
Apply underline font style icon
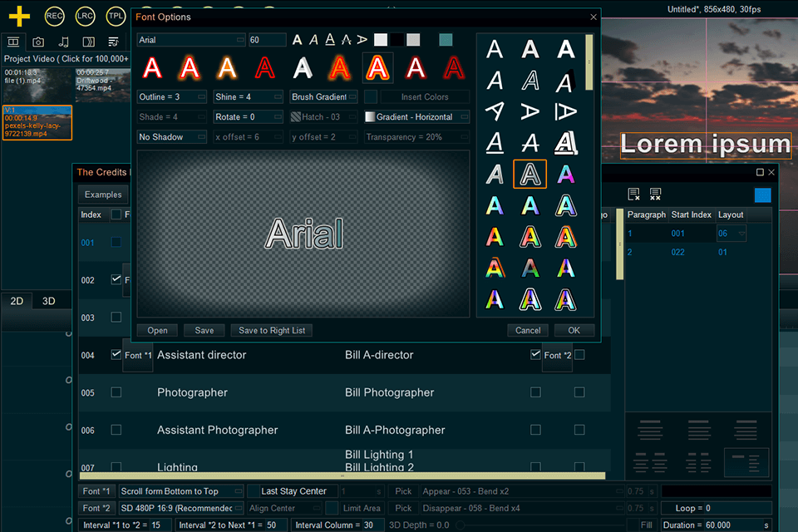[330, 40]
